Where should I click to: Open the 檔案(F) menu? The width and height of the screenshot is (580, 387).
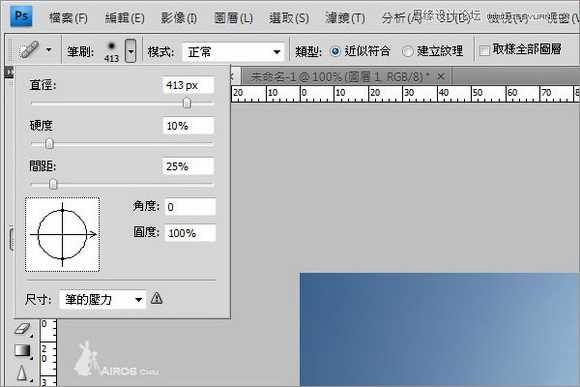[68, 17]
